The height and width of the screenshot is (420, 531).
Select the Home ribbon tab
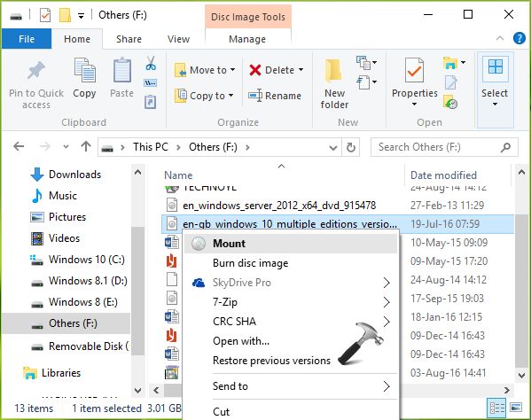click(77, 39)
